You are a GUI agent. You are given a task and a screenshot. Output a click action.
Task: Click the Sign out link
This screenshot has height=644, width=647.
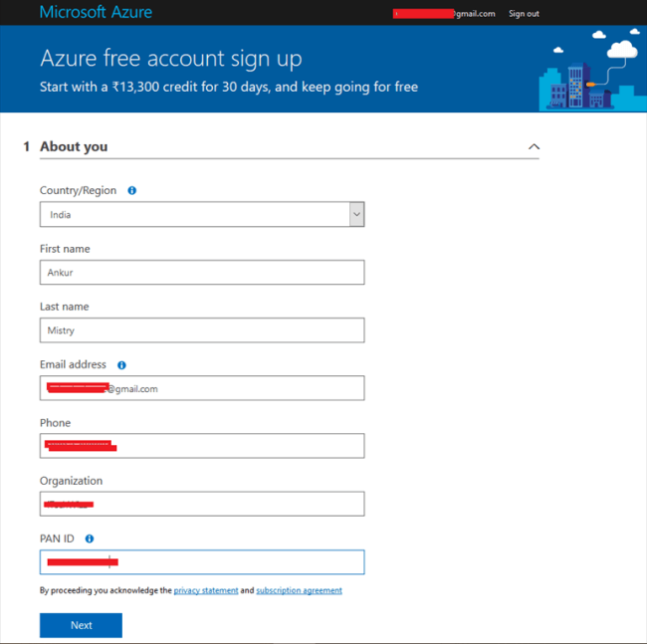(x=524, y=14)
